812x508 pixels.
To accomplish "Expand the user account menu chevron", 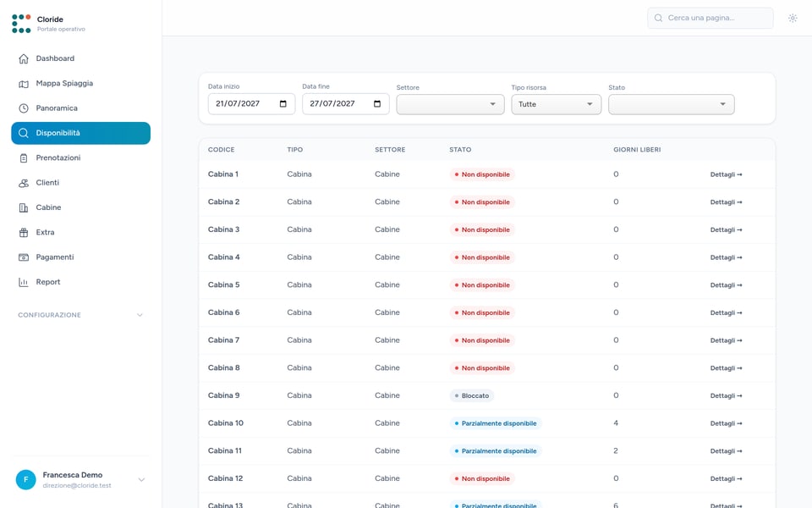I will coord(141,480).
